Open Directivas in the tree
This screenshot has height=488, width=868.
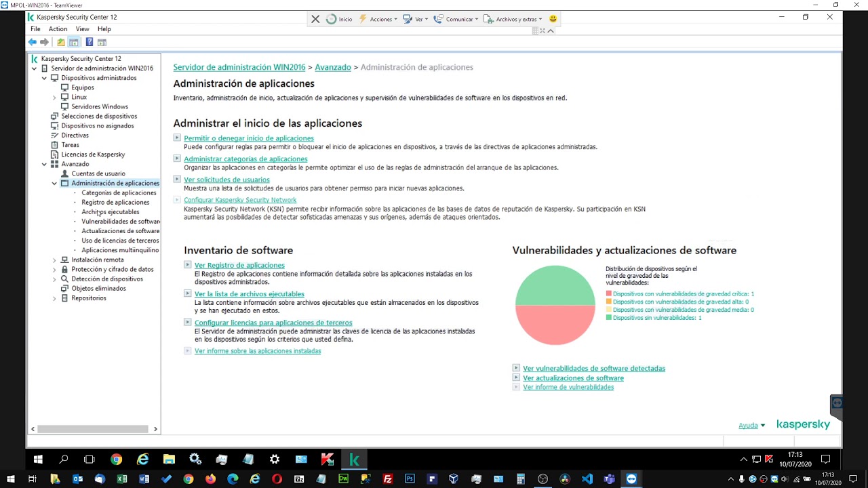coord(75,135)
